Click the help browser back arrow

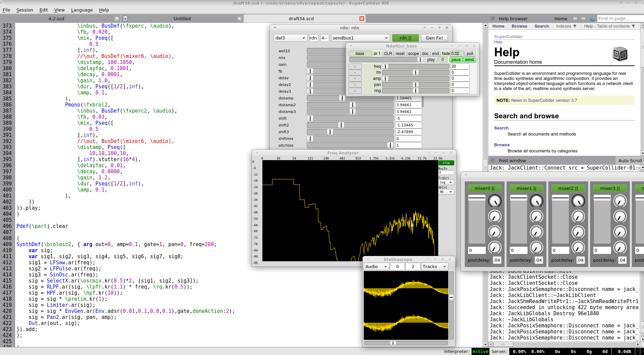tap(575, 19)
